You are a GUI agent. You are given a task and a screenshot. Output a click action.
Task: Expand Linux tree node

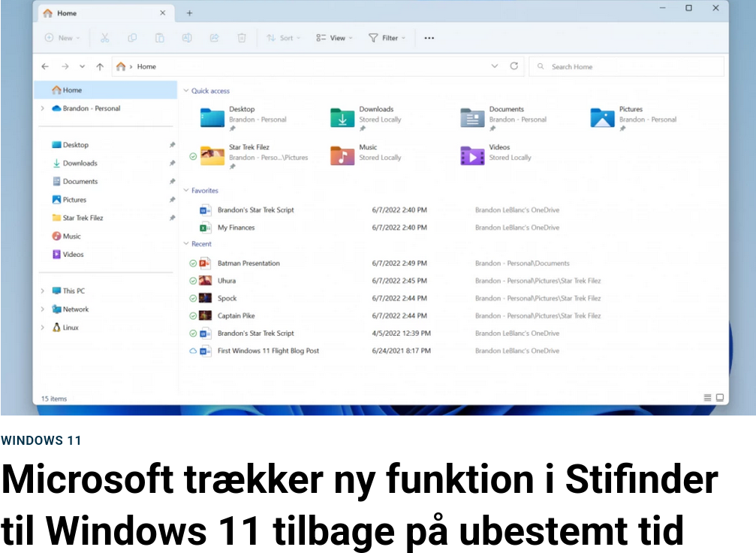[x=43, y=328]
